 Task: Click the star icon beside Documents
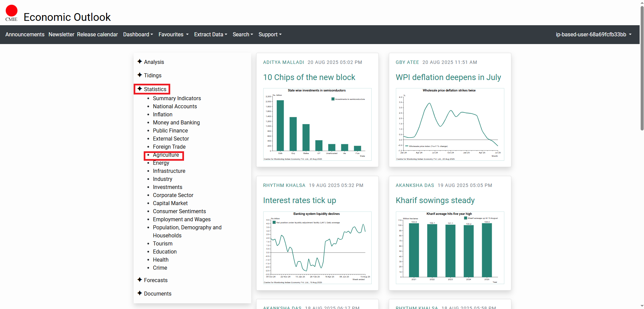[x=140, y=293]
